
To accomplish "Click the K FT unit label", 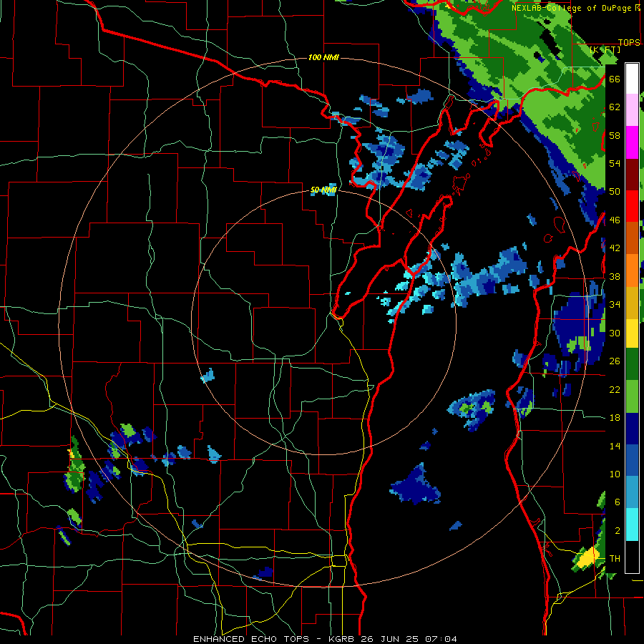I will coord(605,49).
